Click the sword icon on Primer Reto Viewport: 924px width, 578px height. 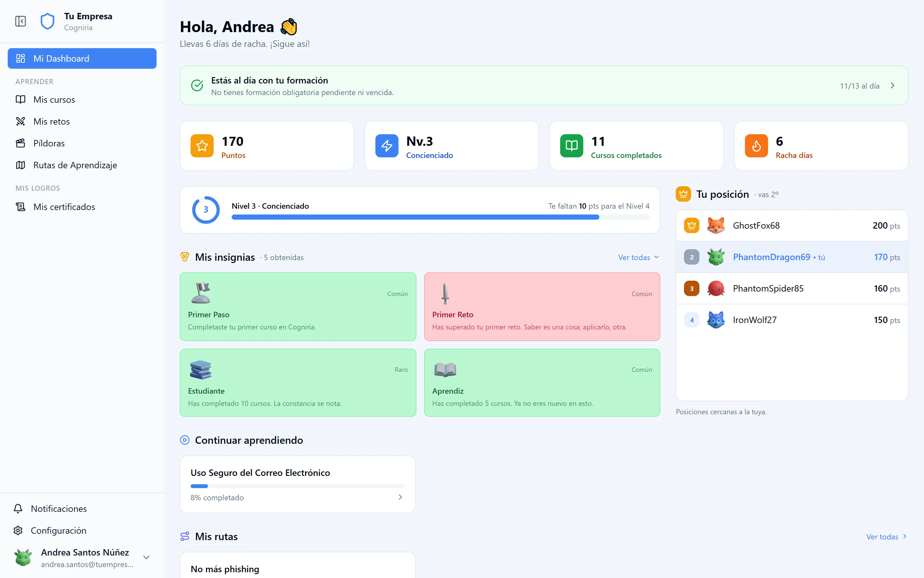pyautogui.click(x=445, y=293)
